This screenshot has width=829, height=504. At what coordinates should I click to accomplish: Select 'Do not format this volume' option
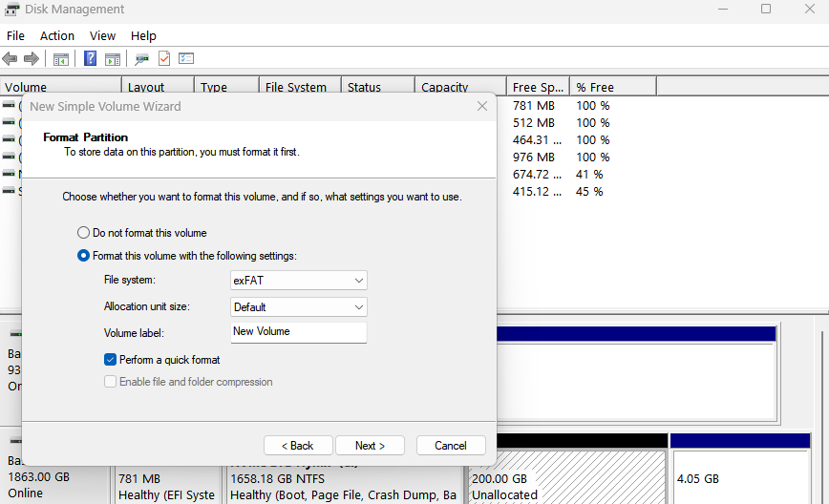(84, 233)
